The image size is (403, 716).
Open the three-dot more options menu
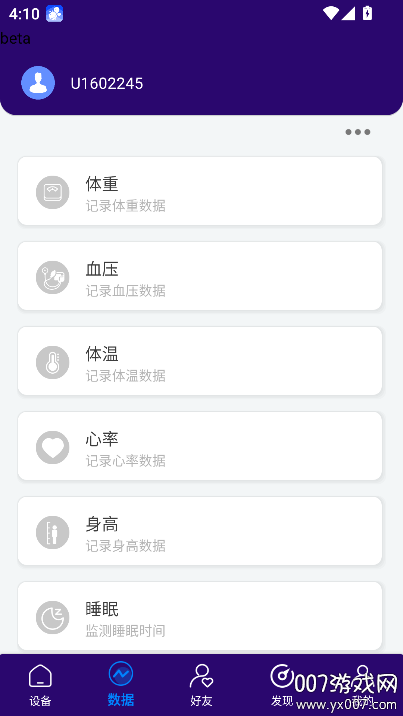[357, 132]
